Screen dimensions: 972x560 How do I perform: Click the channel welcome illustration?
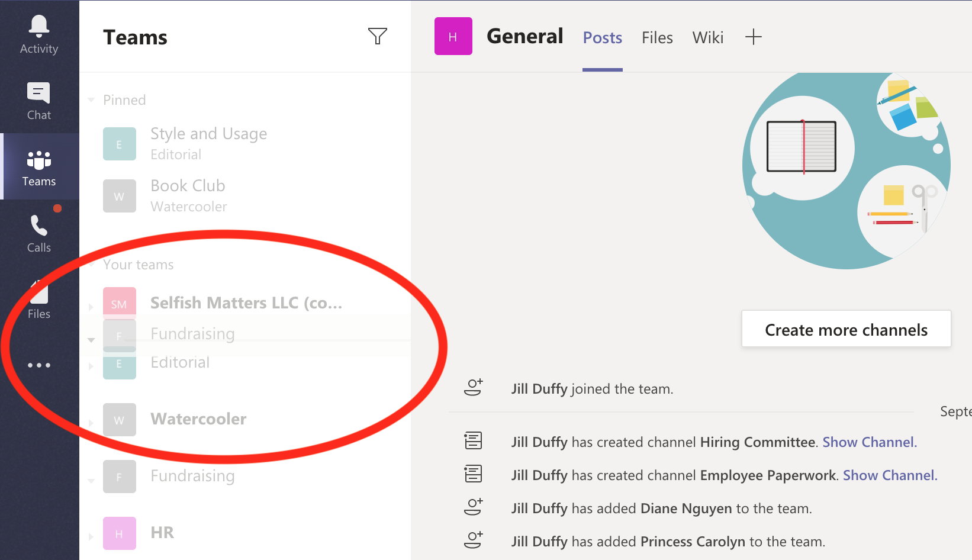(x=846, y=170)
